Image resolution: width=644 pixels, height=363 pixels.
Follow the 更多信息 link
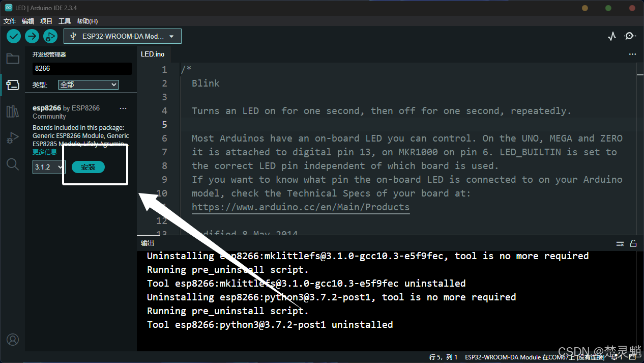[x=45, y=152]
